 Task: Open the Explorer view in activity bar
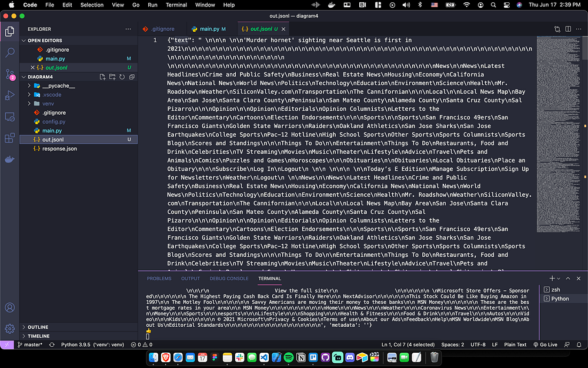tap(10, 31)
